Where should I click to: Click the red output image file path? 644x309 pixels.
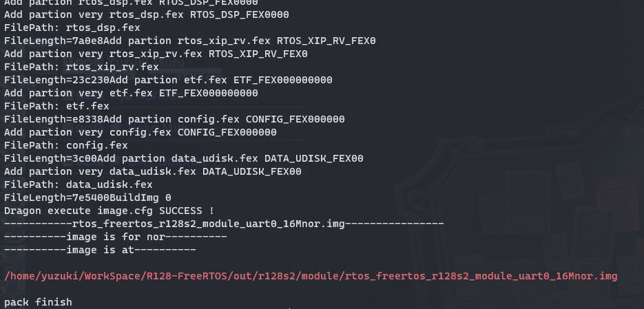pyautogui.click(x=310, y=276)
